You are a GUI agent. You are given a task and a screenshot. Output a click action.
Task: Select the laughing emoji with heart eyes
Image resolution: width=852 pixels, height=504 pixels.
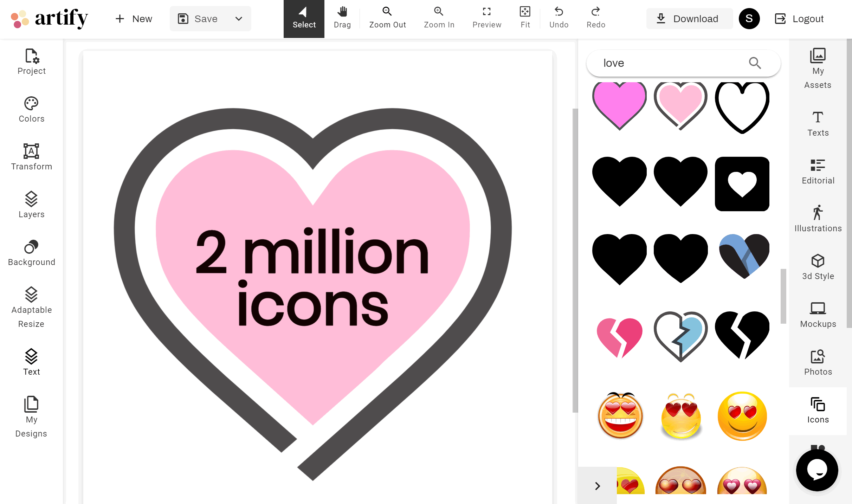[620, 415]
